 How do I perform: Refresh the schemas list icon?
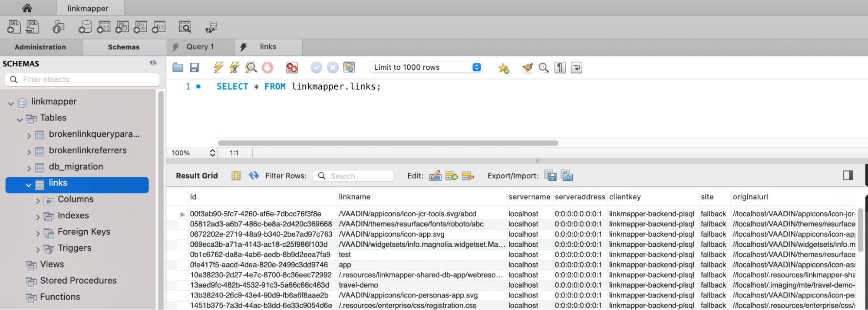(153, 63)
